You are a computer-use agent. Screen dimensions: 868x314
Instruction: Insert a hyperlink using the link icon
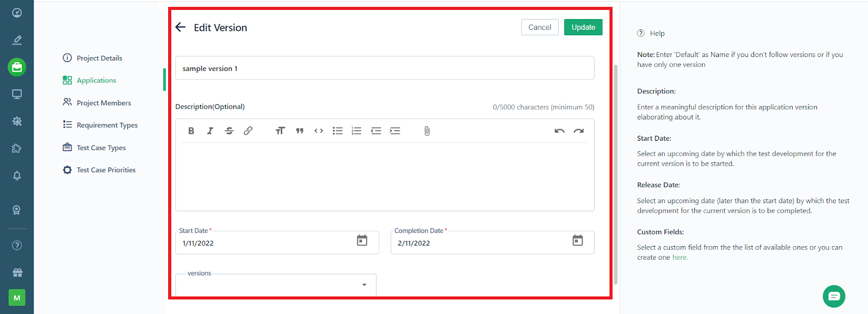pos(248,131)
